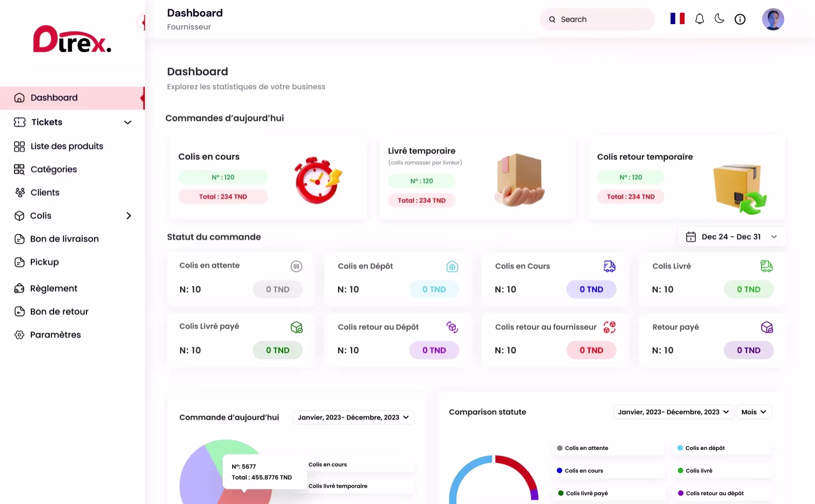
Task: Click the Colis retour temporaire box image
Action: coord(740,189)
